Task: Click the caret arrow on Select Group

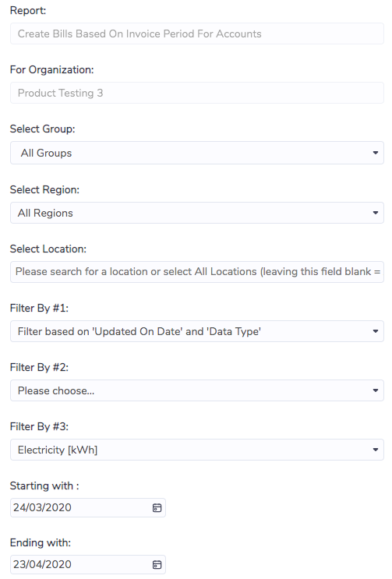Action: 376,153
